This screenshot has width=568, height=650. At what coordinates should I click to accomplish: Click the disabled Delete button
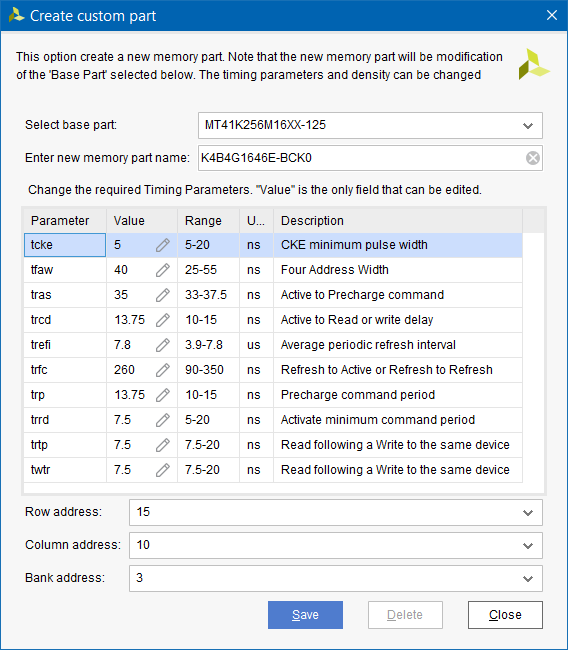[405, 615]
